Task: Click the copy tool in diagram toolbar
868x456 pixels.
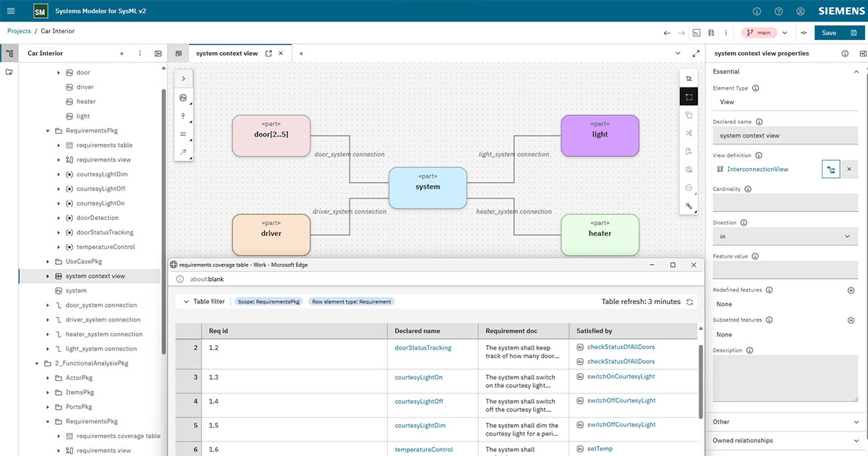Action: click(x=689, y=115)
